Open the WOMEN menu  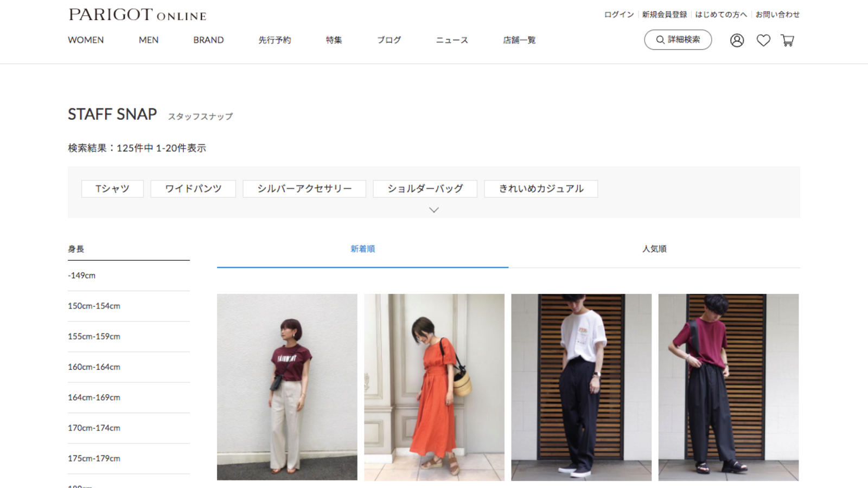(x=86, y=40)
